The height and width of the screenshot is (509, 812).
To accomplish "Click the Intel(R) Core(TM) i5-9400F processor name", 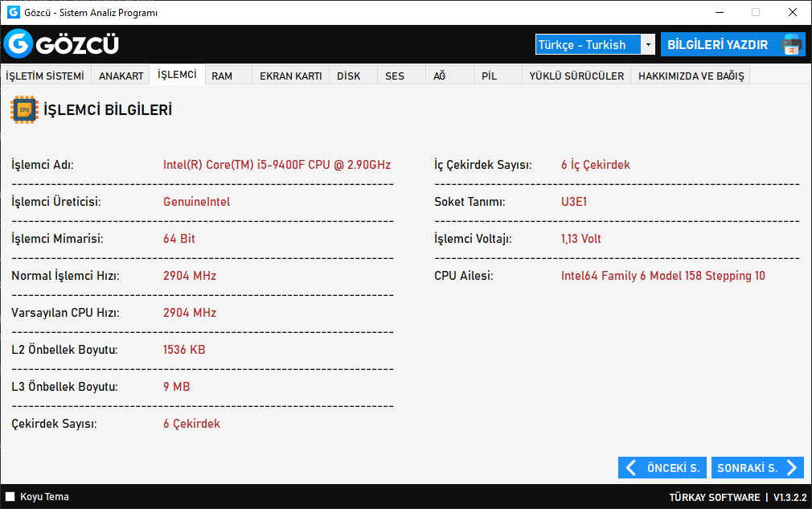I will point(277,165).
